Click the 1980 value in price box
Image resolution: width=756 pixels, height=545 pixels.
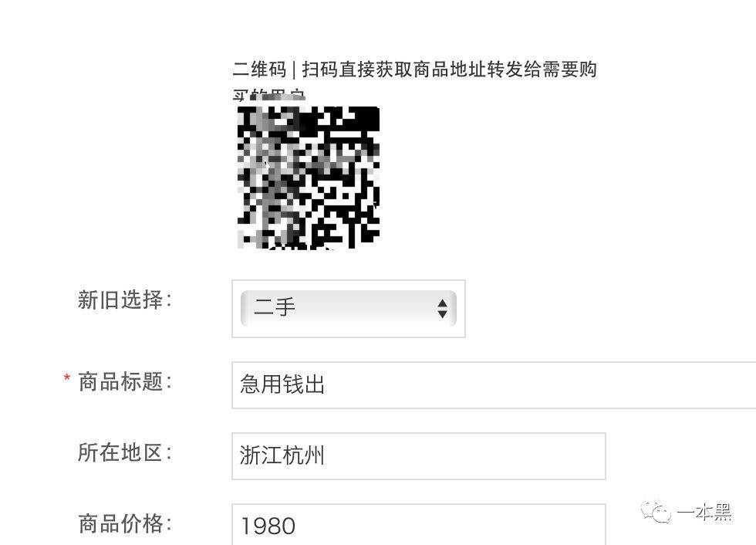[268, 526]
